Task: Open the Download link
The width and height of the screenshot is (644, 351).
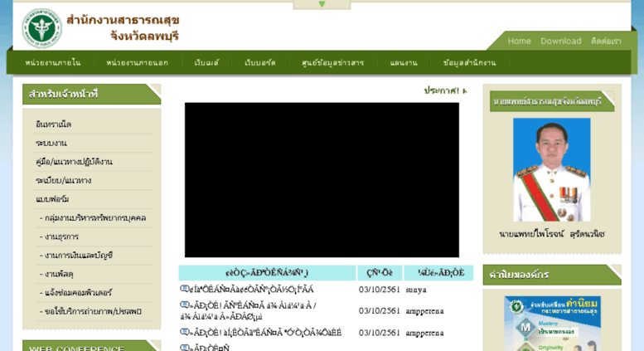Action: click(x=560, y=41)
